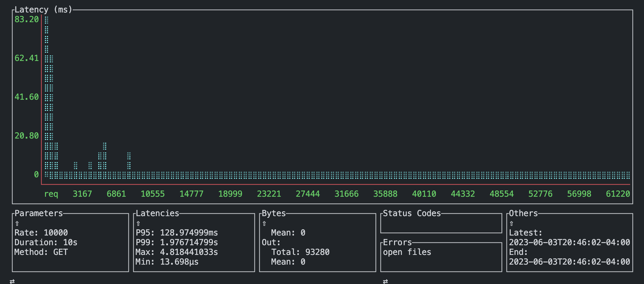Click 'Mean: 0' above the 'Out:' line
Image resolution: width=644 pixels, height=284 pixels.
pos(288,233)
